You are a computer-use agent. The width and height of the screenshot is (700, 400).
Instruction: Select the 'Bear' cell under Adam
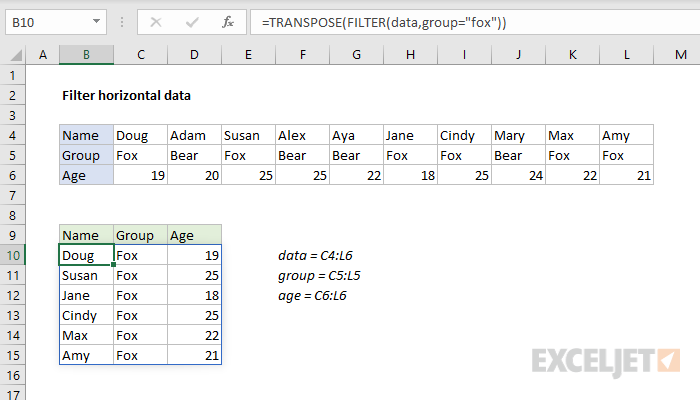(x=194, y=155)
